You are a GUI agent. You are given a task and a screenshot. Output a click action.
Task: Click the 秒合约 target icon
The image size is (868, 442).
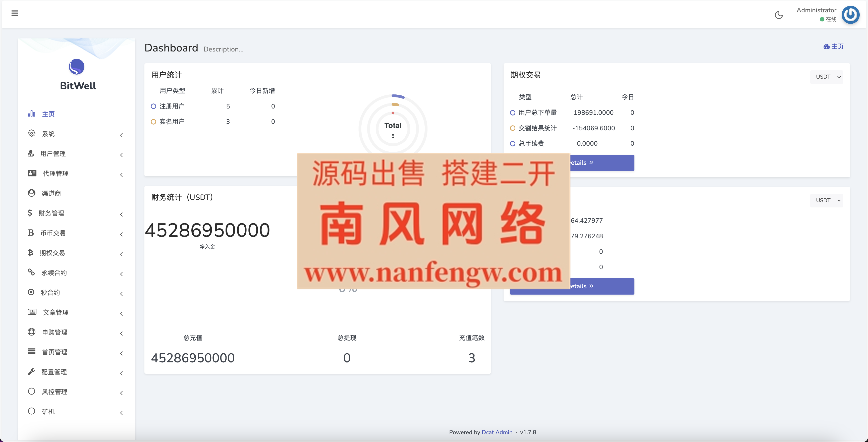pyautogui.click(x=31, y=292)
